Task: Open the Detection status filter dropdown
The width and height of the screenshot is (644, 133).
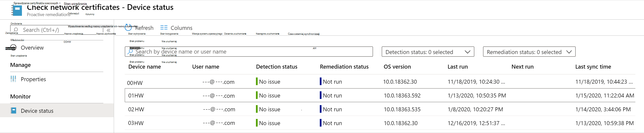Action: (428, 52)
